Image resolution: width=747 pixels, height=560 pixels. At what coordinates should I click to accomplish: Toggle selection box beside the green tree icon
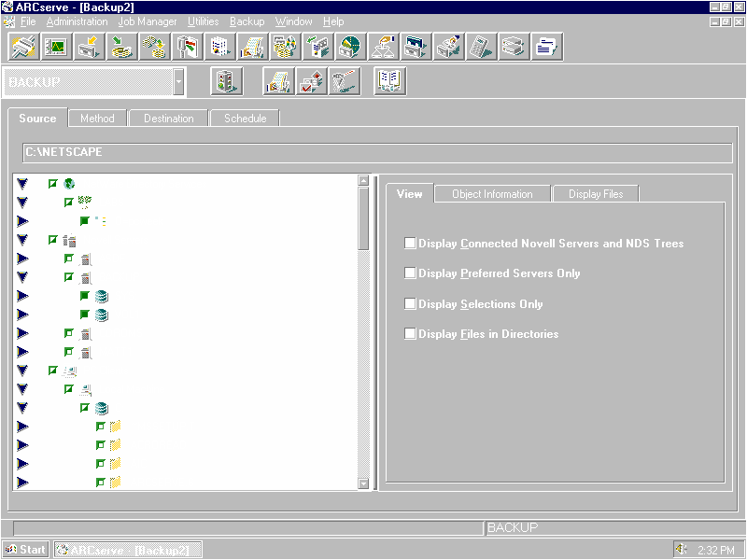click(x=68, y=203)
